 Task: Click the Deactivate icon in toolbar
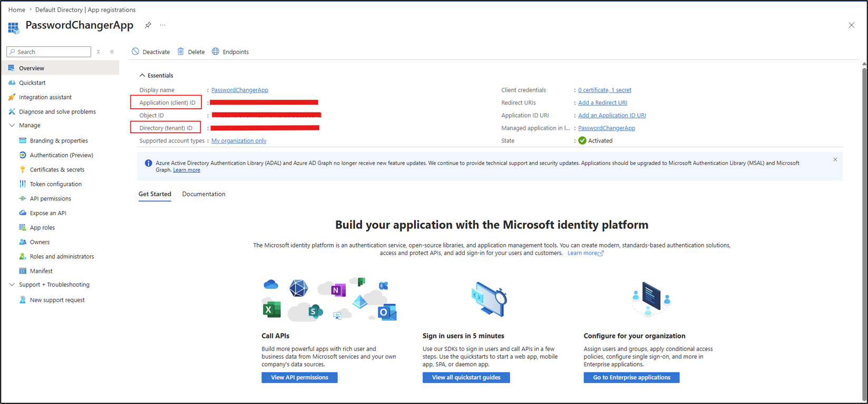135,52
